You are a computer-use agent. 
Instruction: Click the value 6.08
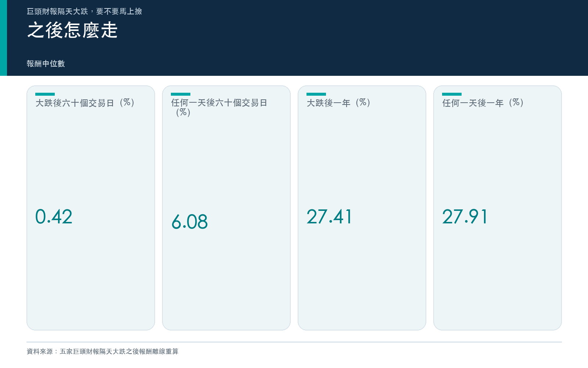(x=190, y=222)
